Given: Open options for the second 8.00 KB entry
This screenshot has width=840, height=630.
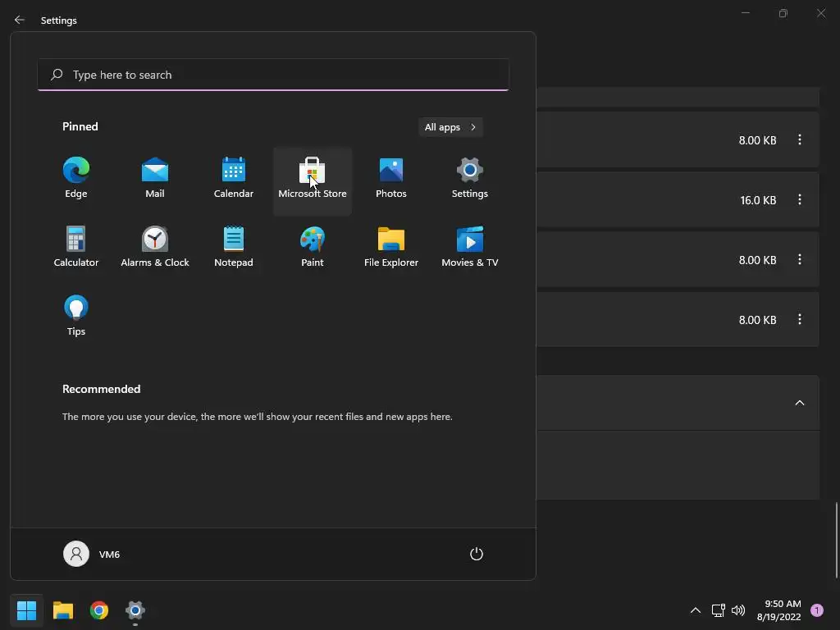Looking at the screenshot, I should click(x=799, y=260).
